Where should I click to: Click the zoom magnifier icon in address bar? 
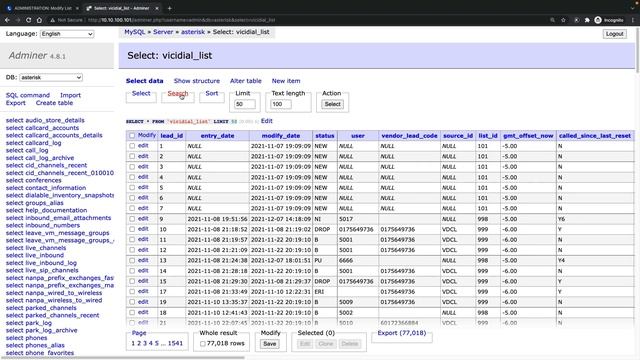coord(552,20)
